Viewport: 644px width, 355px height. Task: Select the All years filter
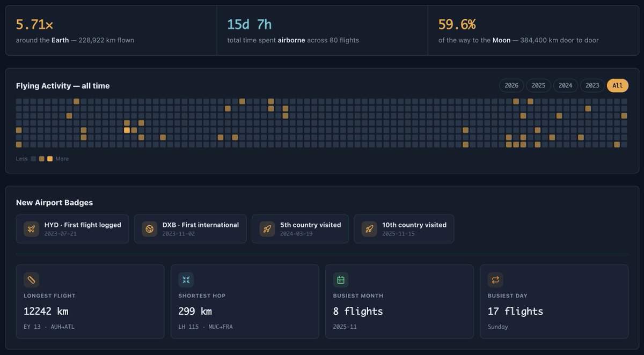(617, 85)
